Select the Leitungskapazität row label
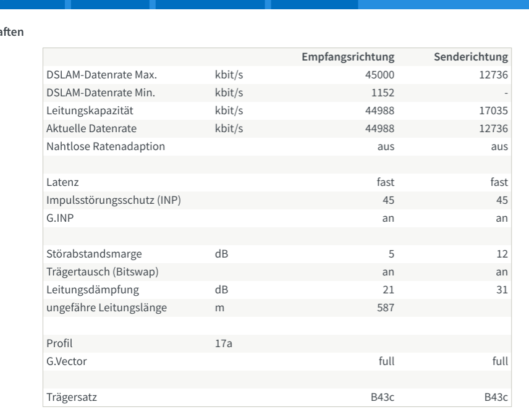529x420 pixels. (90, 111)
